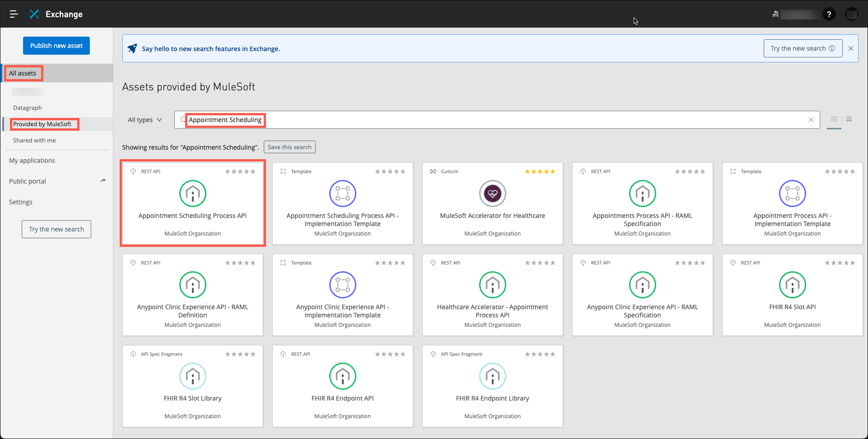Image resolution: width=868 pixels, height=439 pixels.
Task: Open the user profile avatar
Action: [x=852, y=14]
